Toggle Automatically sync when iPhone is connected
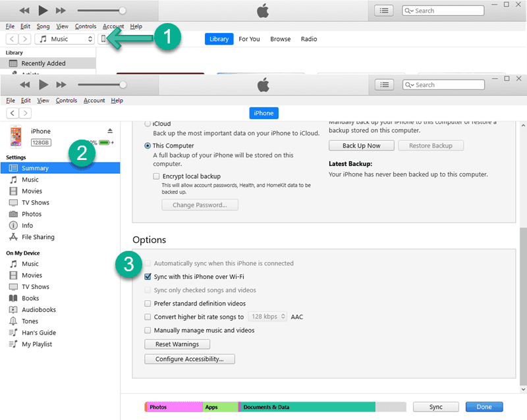This screenshot has height=420, width=527. click(148, 263)
